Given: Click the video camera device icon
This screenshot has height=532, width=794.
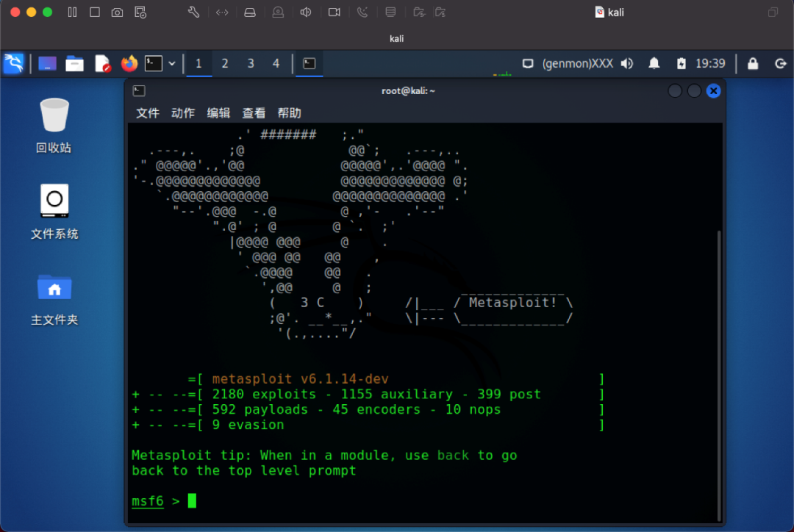Looking at the screenshot, I should coord(335,12).
